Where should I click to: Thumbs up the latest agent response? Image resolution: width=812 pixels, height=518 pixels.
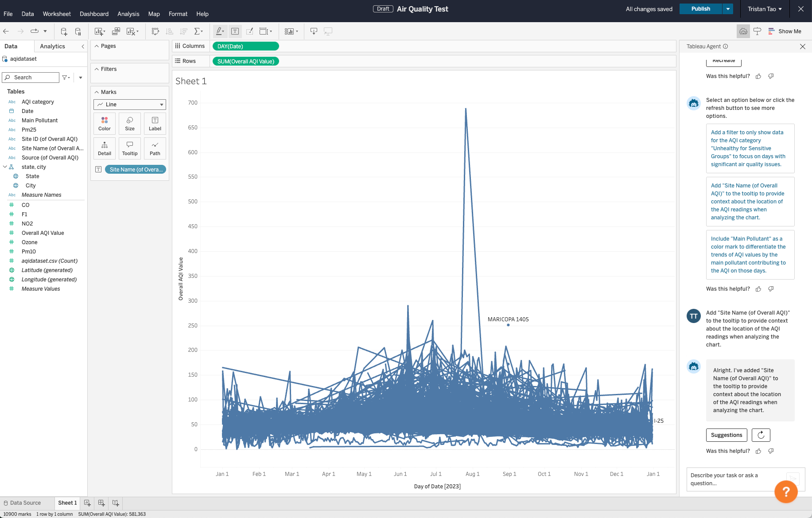[x=758, y=451]
